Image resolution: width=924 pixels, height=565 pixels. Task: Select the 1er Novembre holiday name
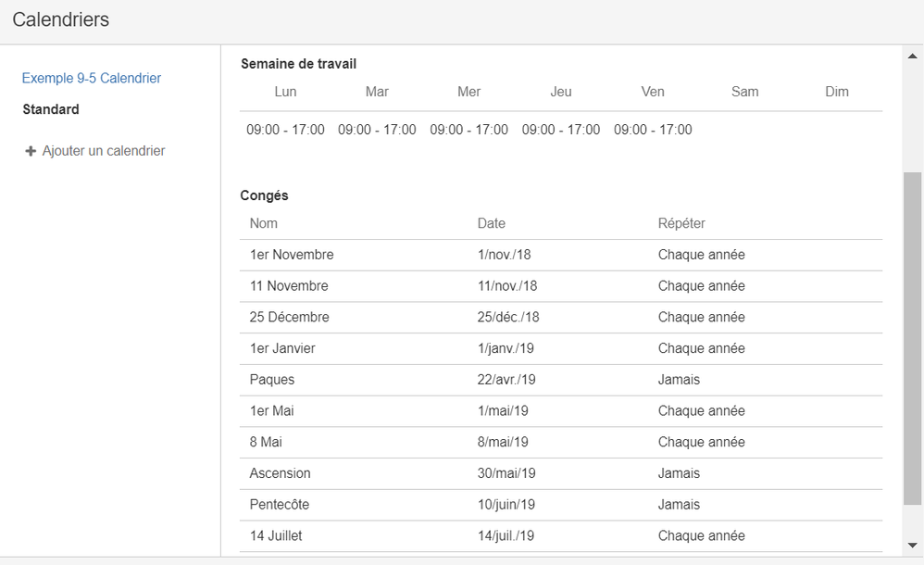tap(292, 255)
